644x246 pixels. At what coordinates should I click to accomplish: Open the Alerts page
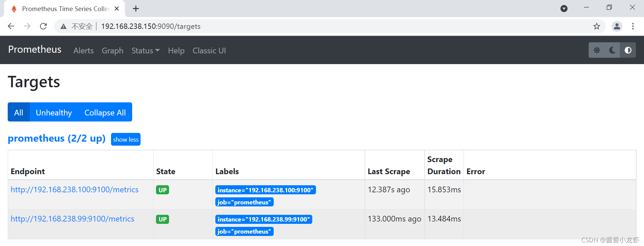coord(84,51)
